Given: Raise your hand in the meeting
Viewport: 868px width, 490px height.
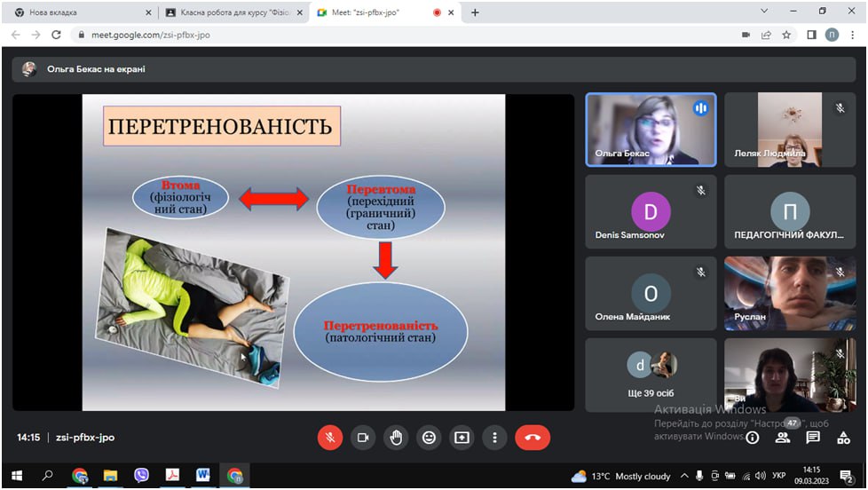Looking at the screenshot, I should (396, 438).
